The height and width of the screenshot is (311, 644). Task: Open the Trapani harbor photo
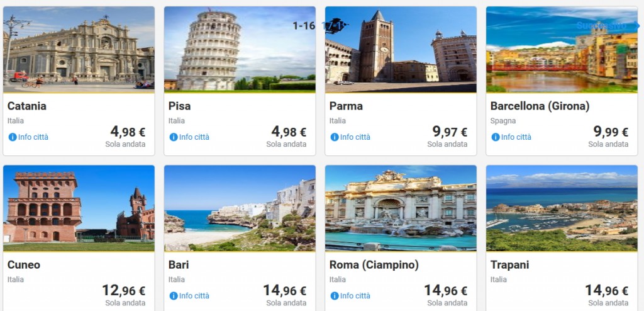pyautogui.click(x=562, y=208)
